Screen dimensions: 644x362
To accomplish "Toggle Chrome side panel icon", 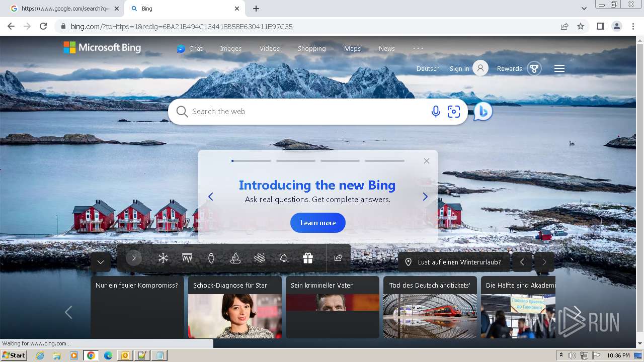I will [600, 26].
